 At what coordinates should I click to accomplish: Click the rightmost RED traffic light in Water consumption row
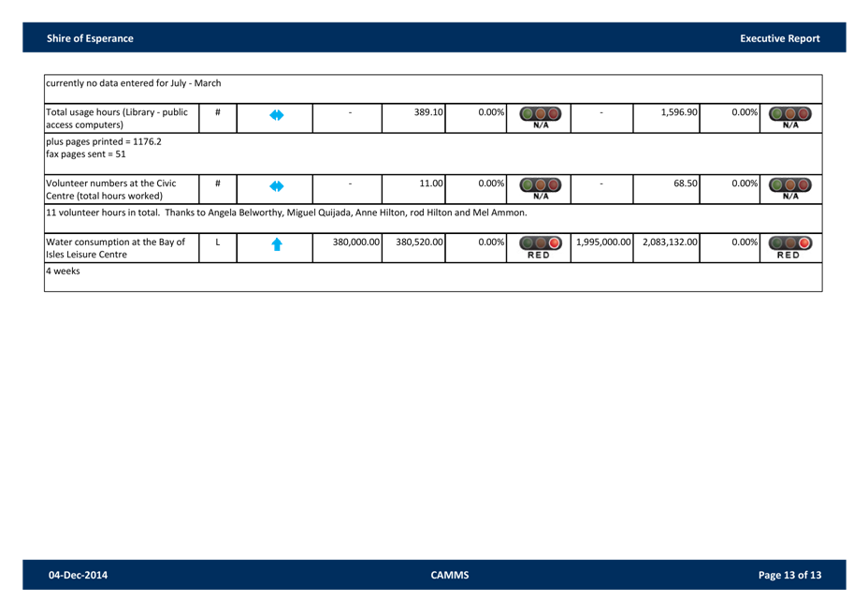789,247
